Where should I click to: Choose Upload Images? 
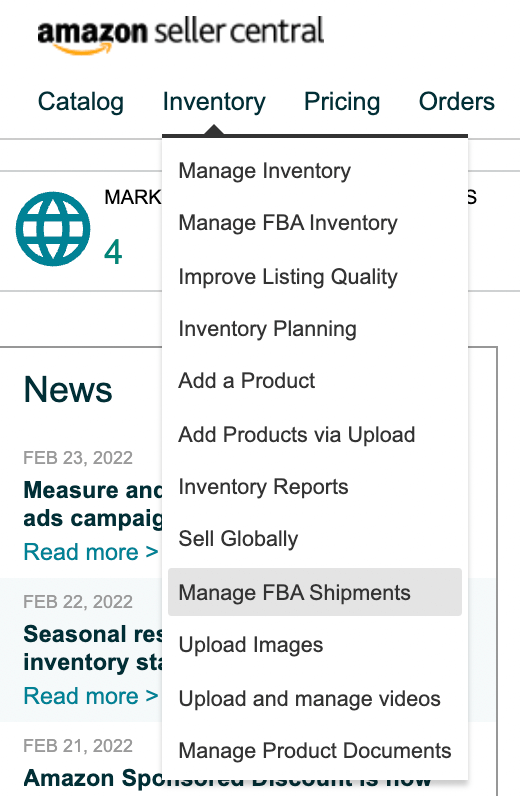pos(315,645)
